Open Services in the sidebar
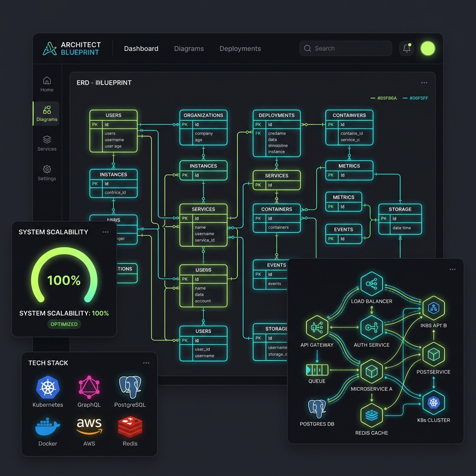Screen dimensions: 476x476 [x=47, y=143]
